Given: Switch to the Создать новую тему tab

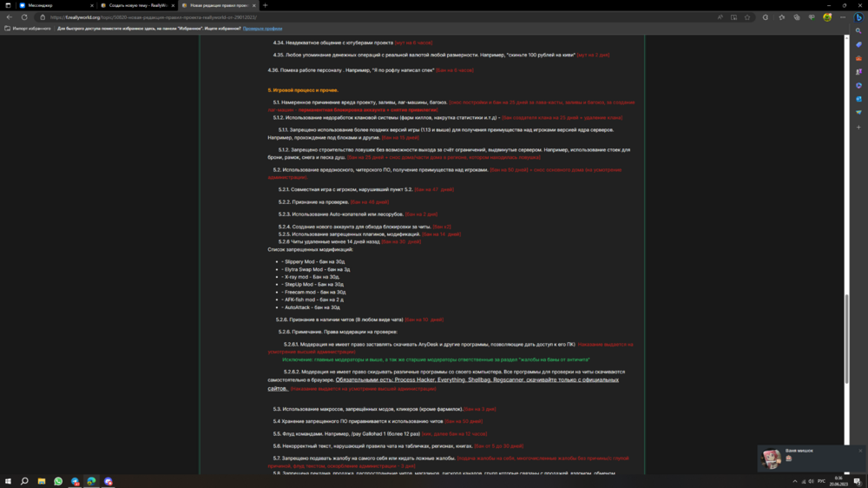Looking at the screenshot, I should click(137, 5).
